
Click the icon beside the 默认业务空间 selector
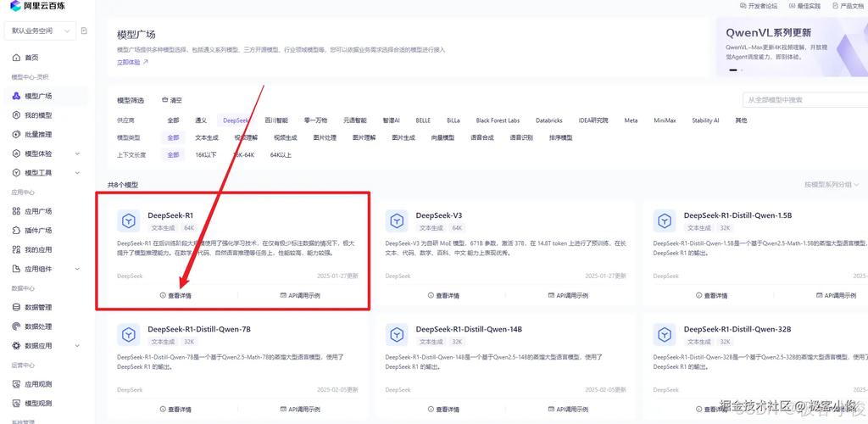click(84, 31)
